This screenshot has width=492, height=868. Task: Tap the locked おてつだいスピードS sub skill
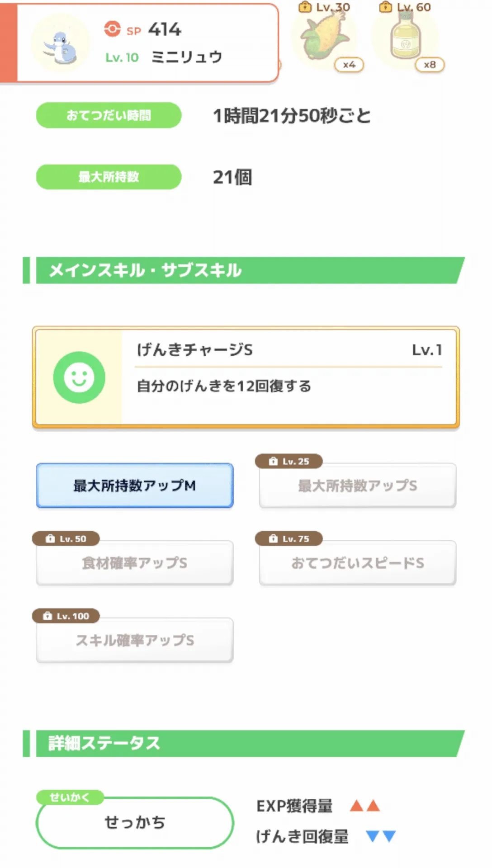pos(357,563)
